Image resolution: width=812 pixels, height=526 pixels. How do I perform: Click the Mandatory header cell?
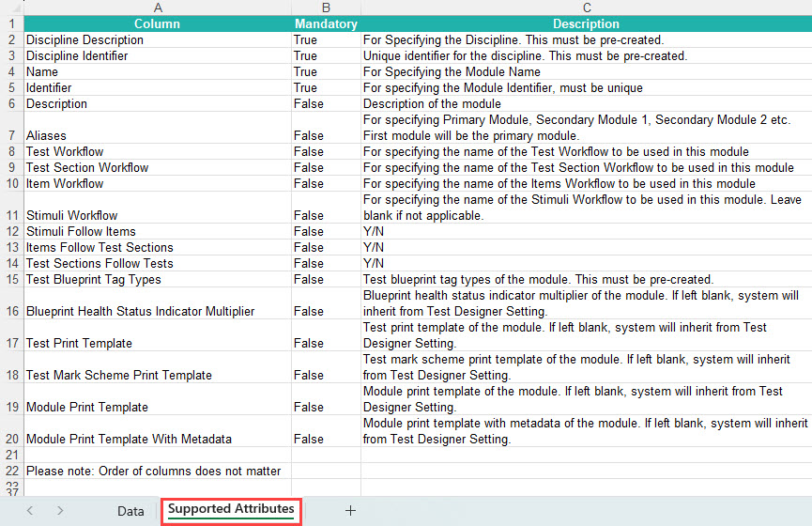[x=326, y=23]
